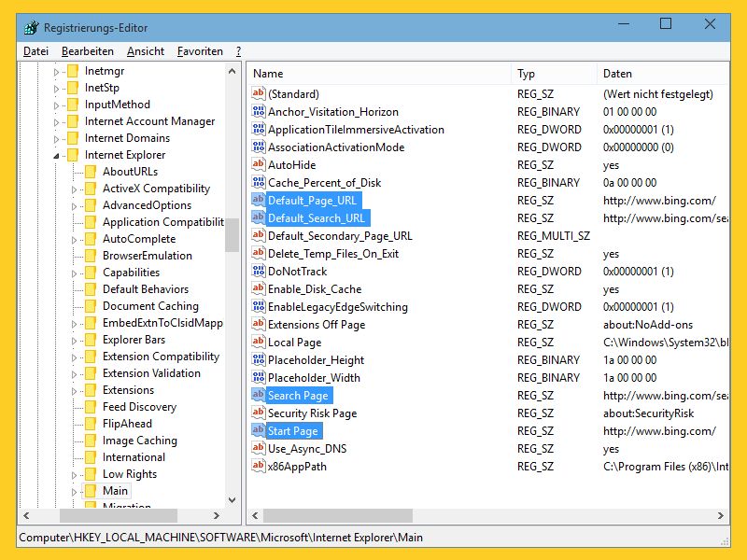Click the Extensions Off Page string icon
Image resolution: width=747 pixels, height=560 pixels.
point(259,324)
